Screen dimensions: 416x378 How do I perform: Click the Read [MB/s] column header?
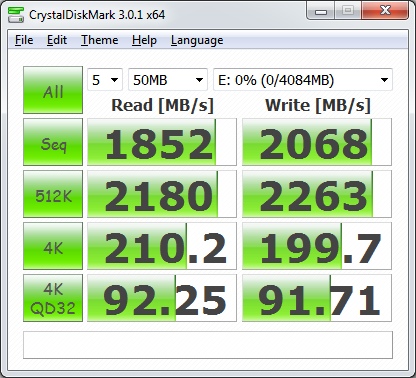tap(162, 106)
